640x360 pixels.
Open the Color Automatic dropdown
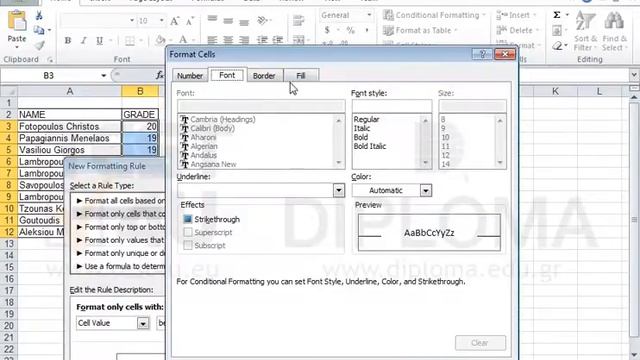425,191
